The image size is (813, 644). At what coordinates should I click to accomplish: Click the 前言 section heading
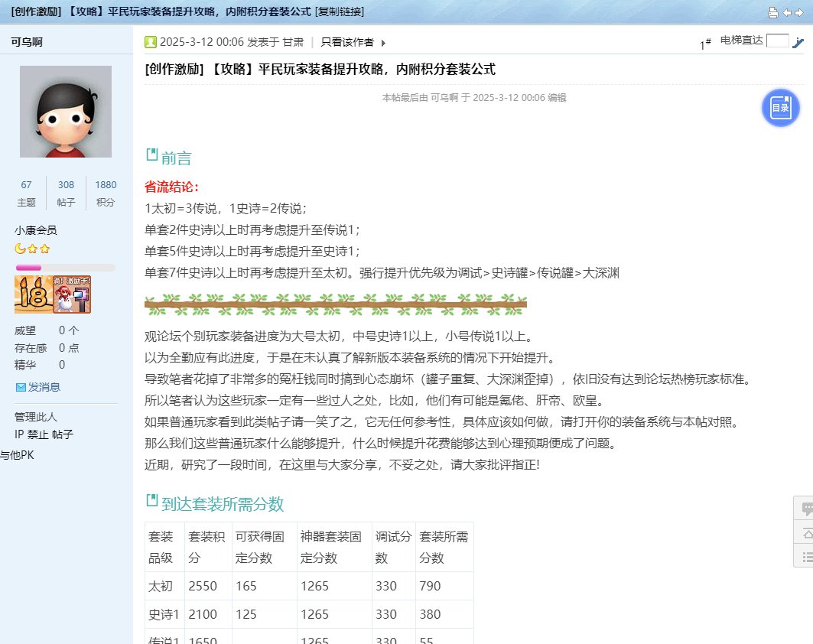pos(176,158)
